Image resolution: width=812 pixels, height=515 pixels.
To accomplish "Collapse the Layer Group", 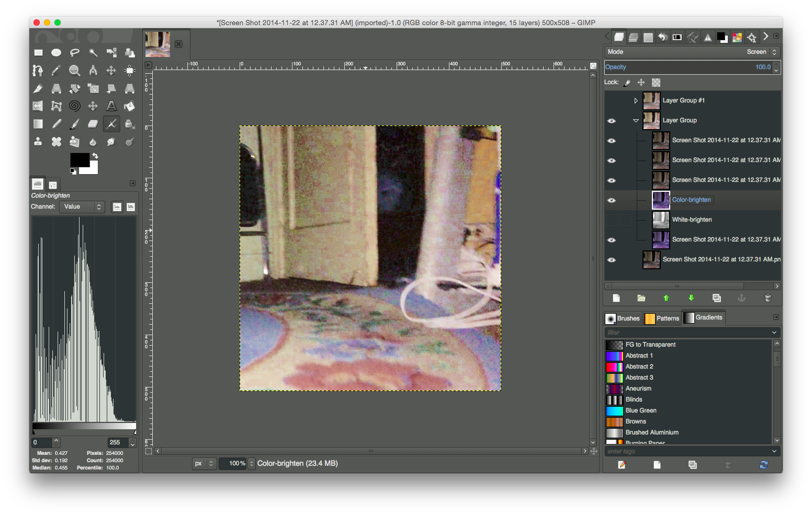I will click(x=636, y=121).
